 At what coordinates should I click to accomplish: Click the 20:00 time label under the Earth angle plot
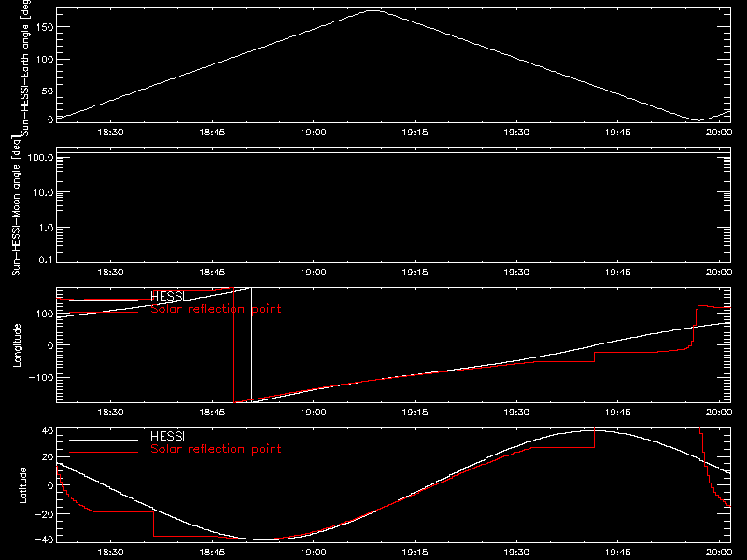pos(719,133)
